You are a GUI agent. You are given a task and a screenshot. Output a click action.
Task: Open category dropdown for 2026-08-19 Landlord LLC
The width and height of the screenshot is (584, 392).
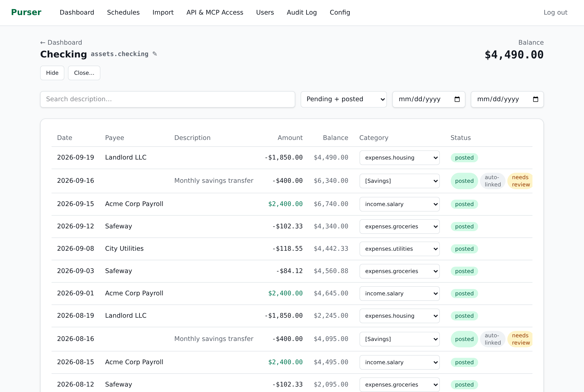[399, 316]
